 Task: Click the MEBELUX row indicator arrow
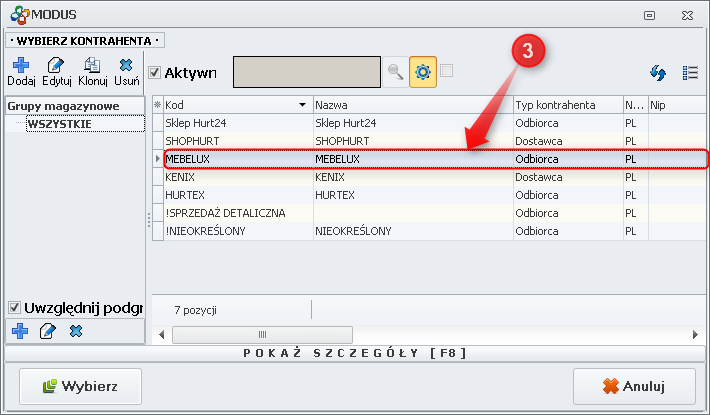pos(158,159)
